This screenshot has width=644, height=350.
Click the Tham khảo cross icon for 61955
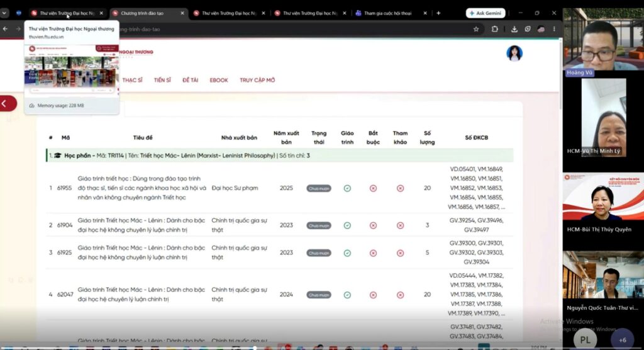[x=400, y=188]
